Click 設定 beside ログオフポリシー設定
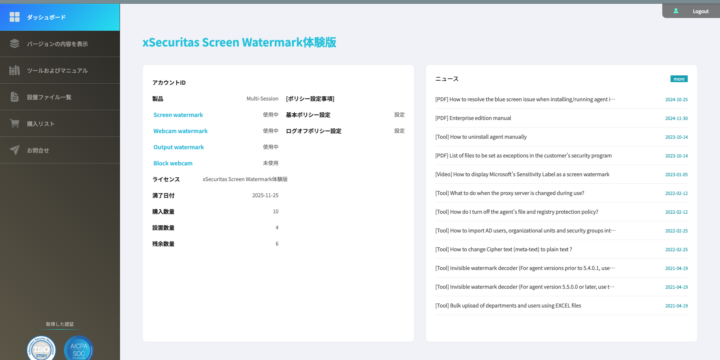 click(399, 131)
